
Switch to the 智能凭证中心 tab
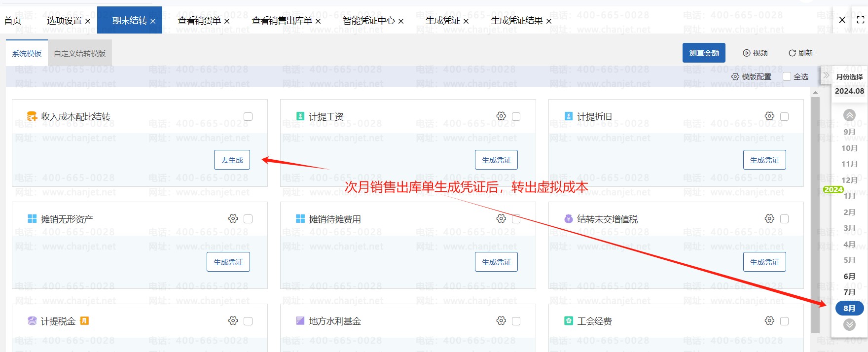369,20
